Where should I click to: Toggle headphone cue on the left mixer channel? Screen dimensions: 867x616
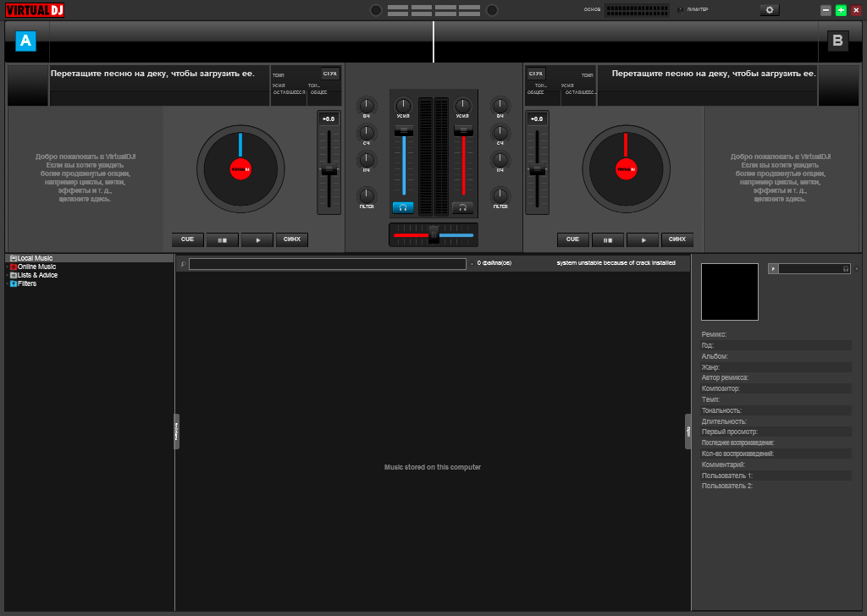pyautogui.click(x=404, y=206)
